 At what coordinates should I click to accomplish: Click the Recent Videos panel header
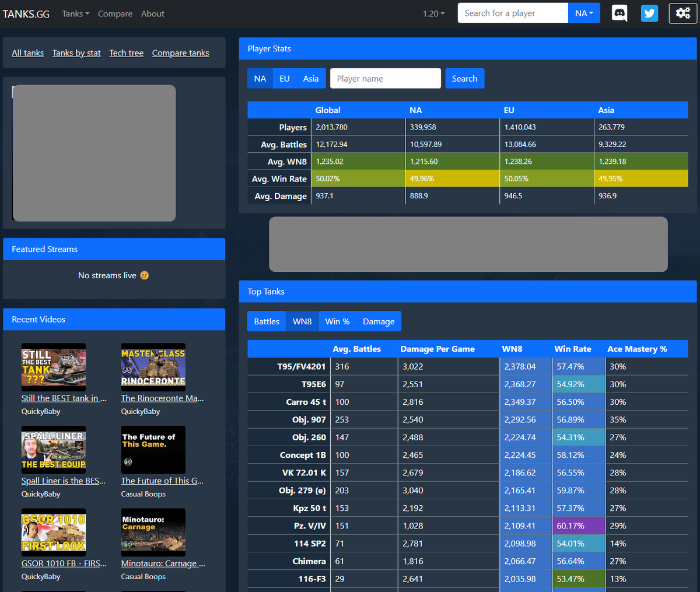pyautogui.click(x=114, y=320)
